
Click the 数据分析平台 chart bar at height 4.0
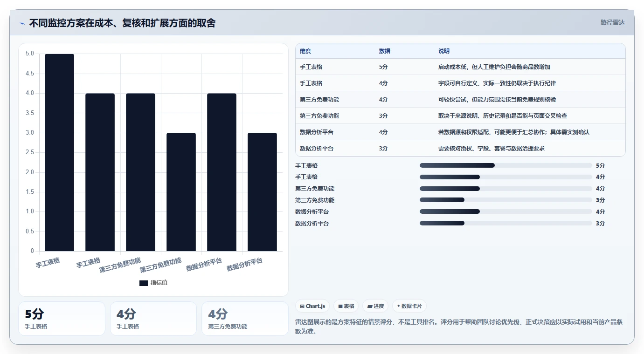[222, 172]
